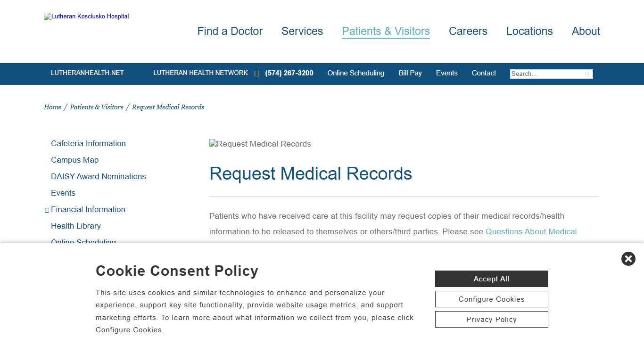
Task: Open the Find a Doctor menu
Action: [x=230, y=31]
